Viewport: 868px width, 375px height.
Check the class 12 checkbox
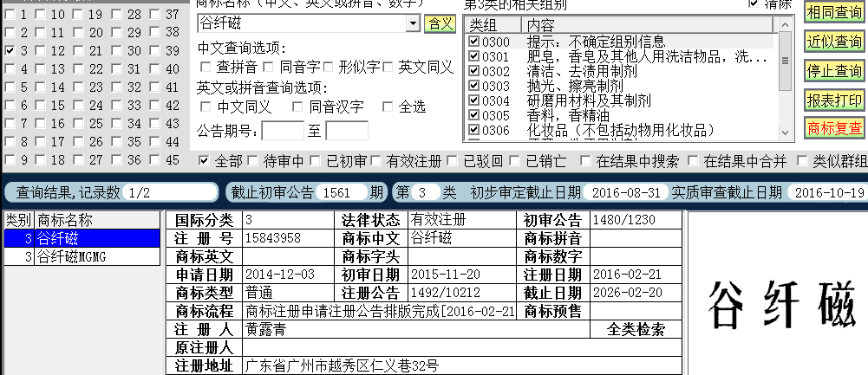tap(41, 51)
